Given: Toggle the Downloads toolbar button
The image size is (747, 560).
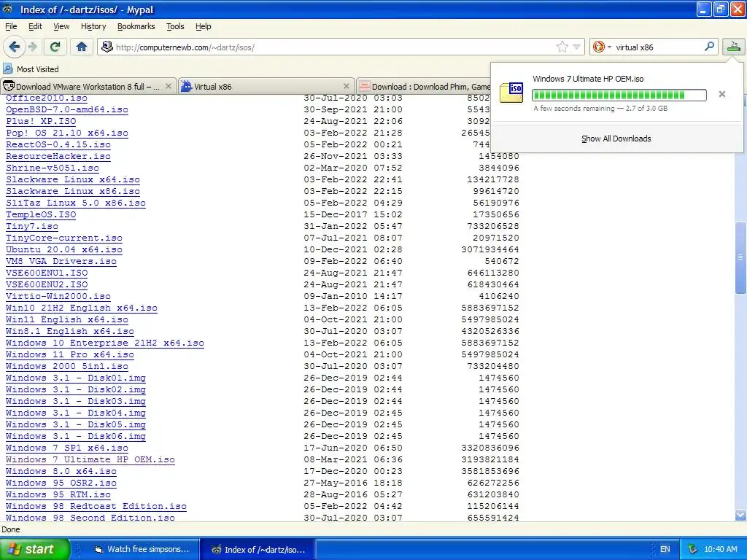Looking at the screenshot, I should point(734,47).
